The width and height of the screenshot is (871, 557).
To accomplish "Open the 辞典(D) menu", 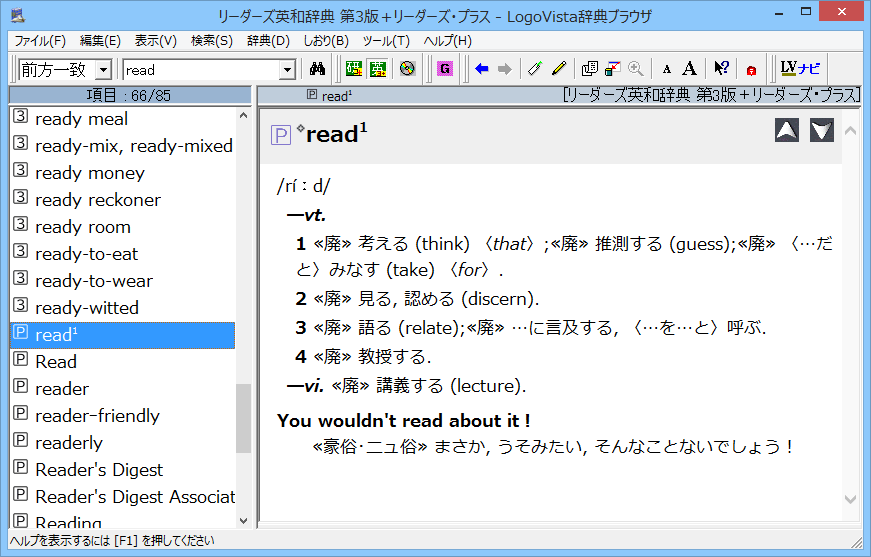I will tap(268, 41).
